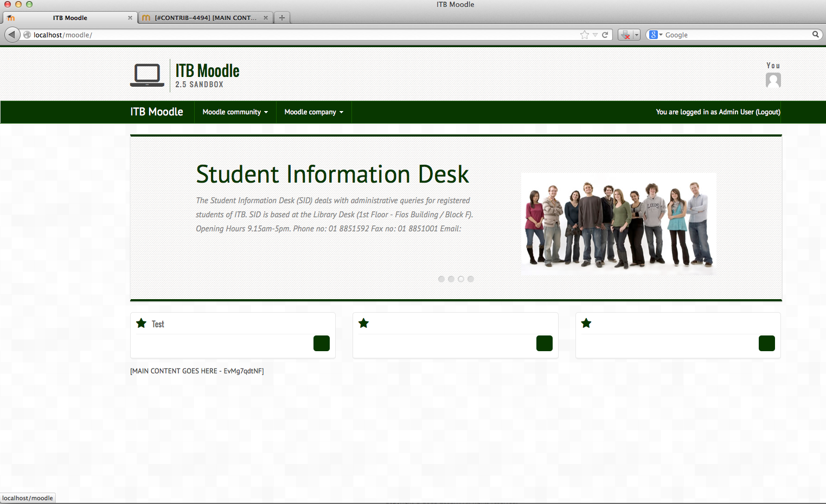
Task: Click the site identity globe icon
Action: point(27,35)
